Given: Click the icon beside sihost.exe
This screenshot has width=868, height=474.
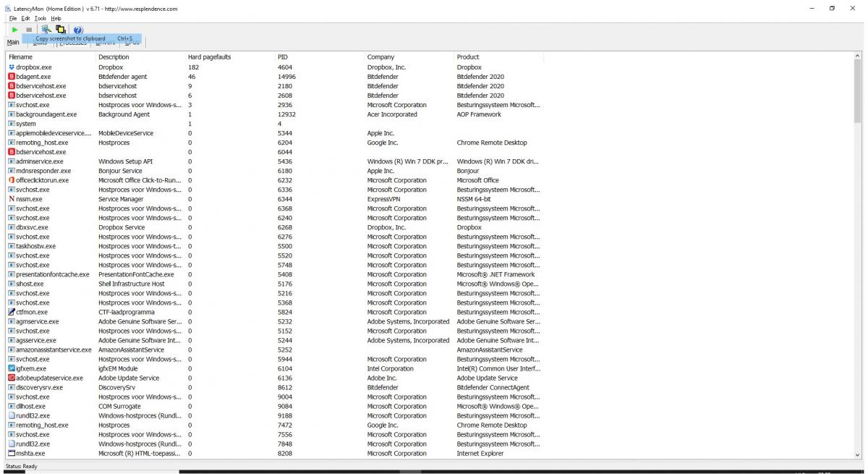Looking at the screenshot, I should pos(12,284).
